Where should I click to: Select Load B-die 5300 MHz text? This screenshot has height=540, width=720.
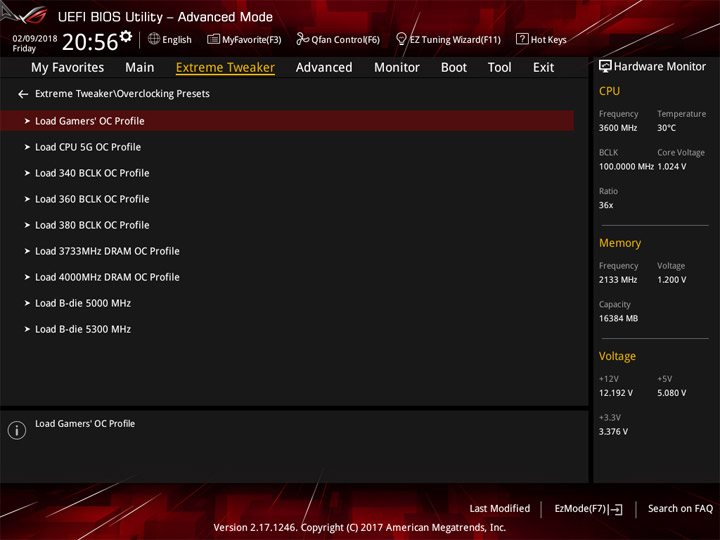coord(83,330)
